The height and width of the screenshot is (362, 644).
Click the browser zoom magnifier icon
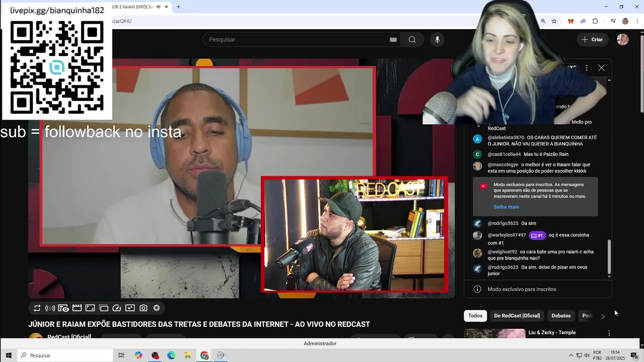tap(543, 21)
